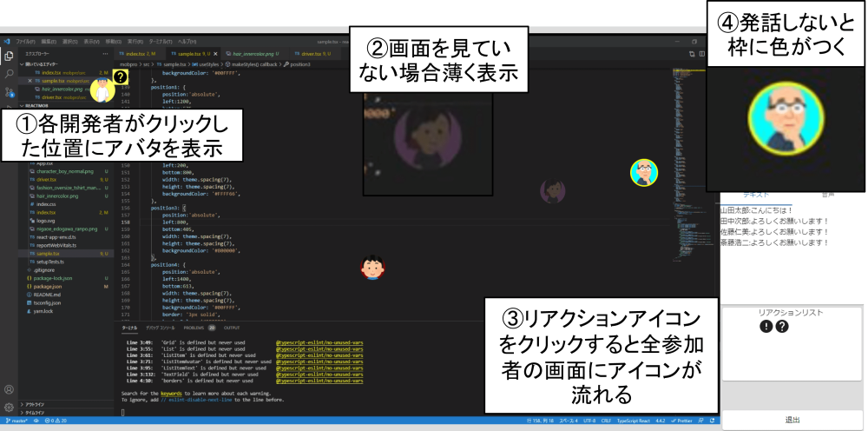Click the exclamation mark reaction icon
868x431 pixels.
point(766,327)
